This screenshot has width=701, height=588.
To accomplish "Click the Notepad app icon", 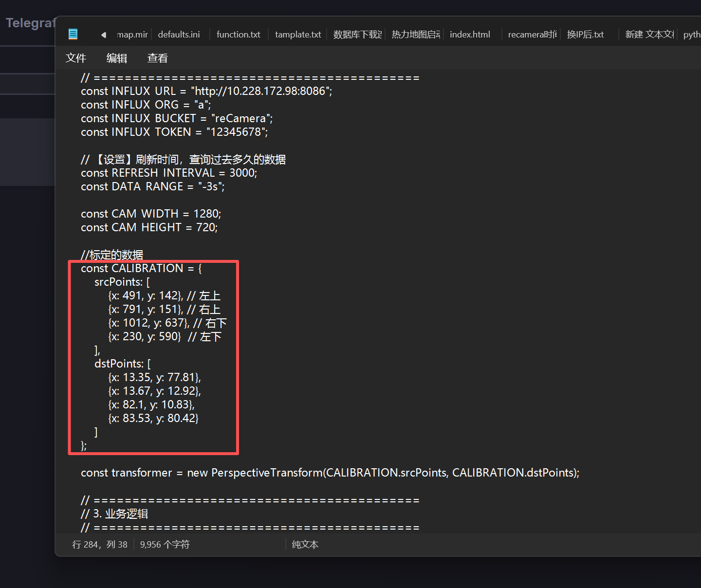I will [73, 34].
